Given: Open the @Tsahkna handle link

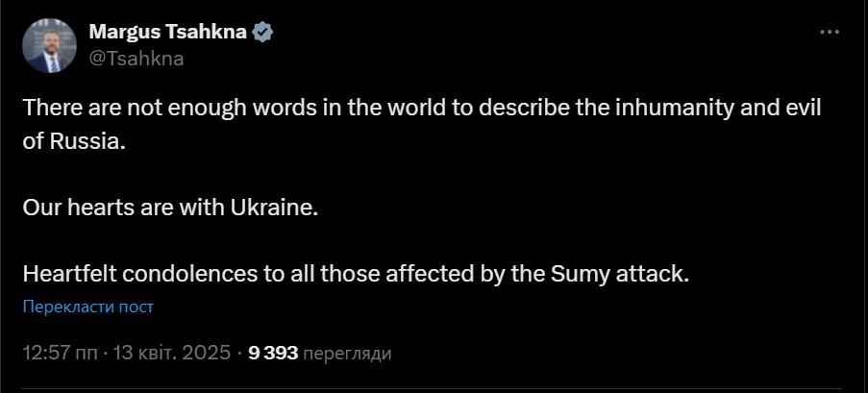Looking at the screenshot, I should pos(136,58).
